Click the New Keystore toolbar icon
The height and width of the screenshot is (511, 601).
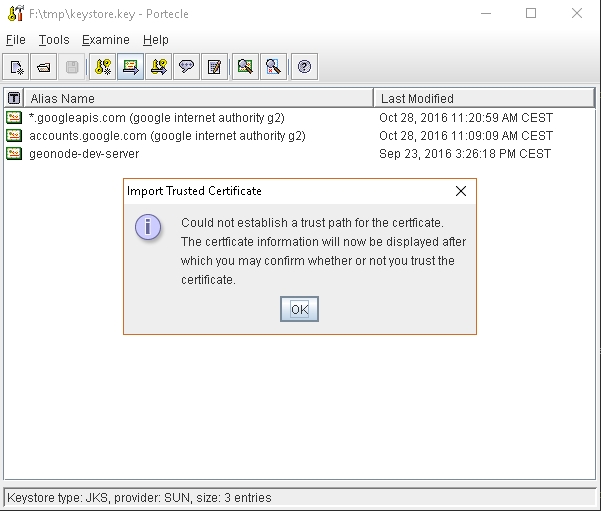click(x=16, y=67)
